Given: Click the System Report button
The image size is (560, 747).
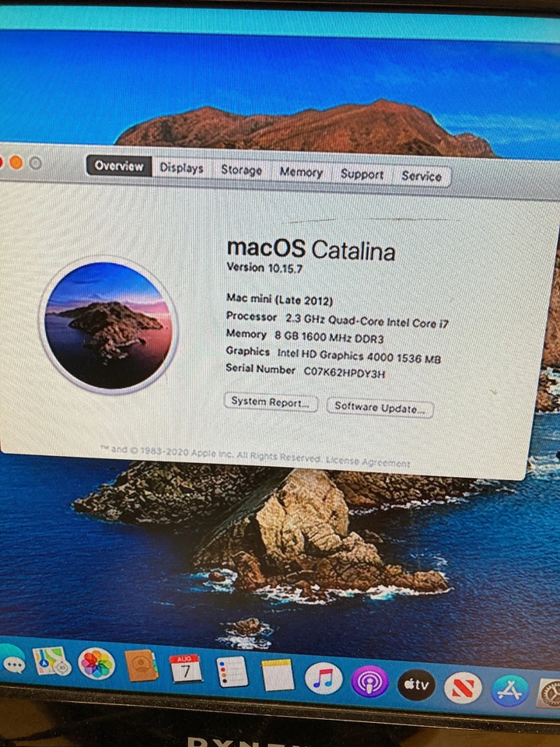Looking at the screenshot, I should click(271, 402).
